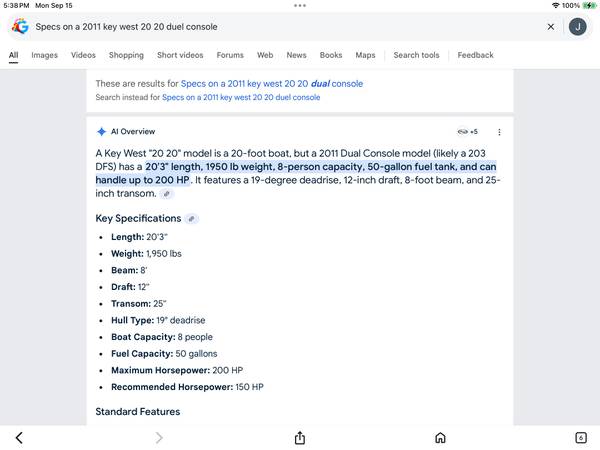600x450 pixels.
Task: Switch to the Books tab
Action: (331, 55)
